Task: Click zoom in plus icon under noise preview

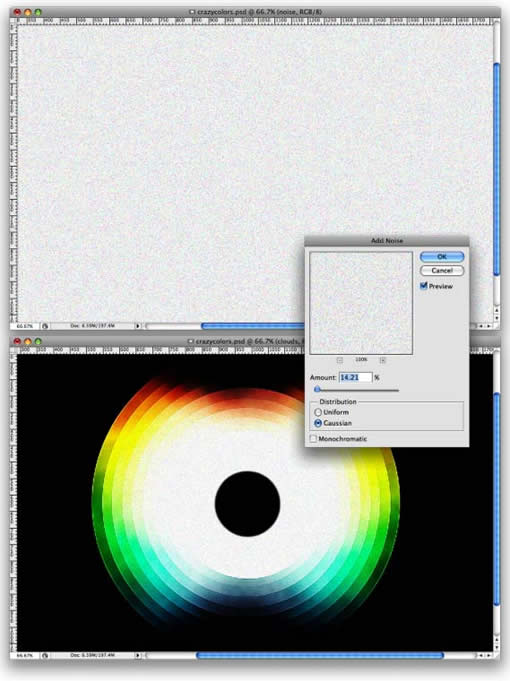Action: [383, 360]
